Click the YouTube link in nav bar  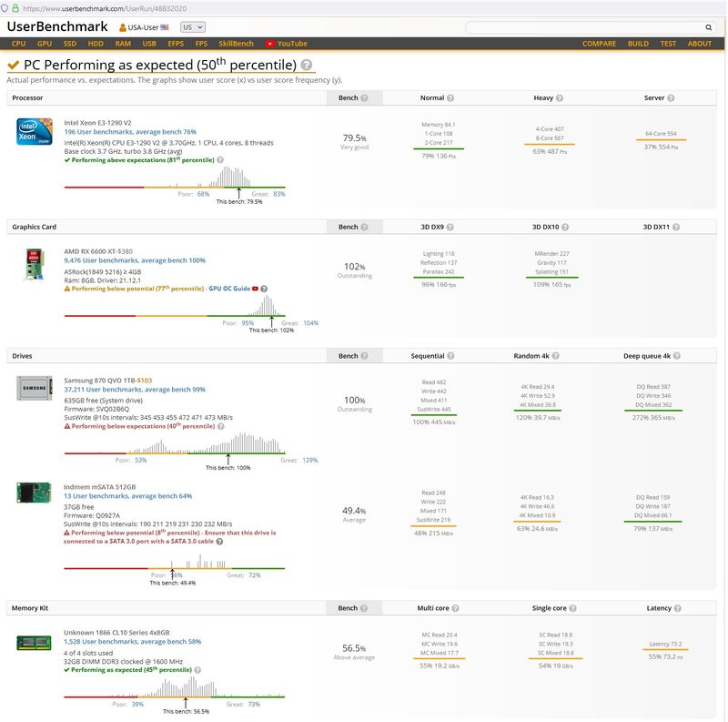click(x=287, y=44)
